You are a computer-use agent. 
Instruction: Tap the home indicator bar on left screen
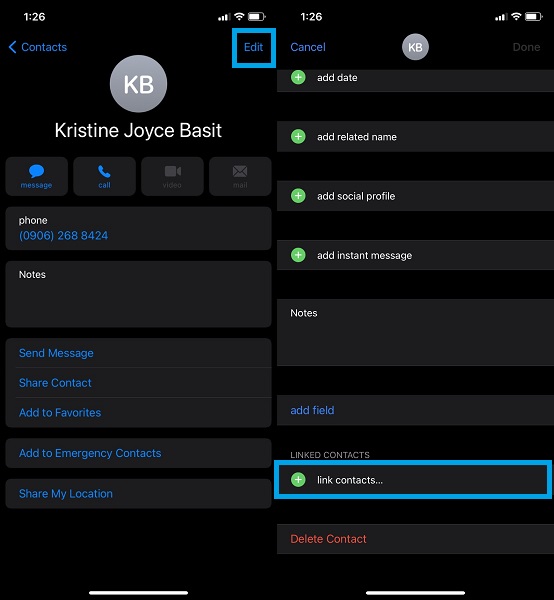(x=138, y=593)
